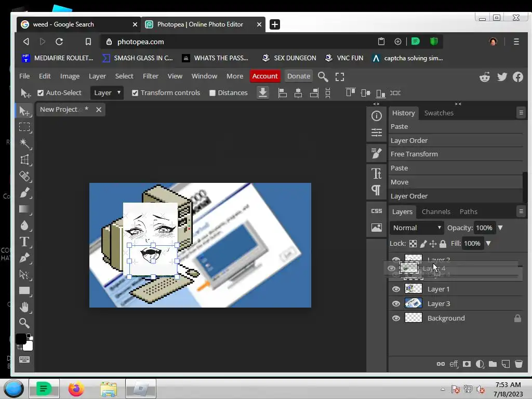Hide Layer 1 using its eye icon
Image resolution: width=532 pixels, height=399 pixels.
[396, 289]
